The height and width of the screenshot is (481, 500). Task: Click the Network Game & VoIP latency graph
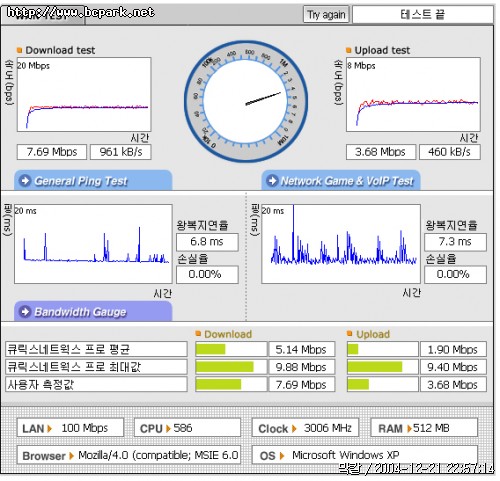tap(341, 244)
